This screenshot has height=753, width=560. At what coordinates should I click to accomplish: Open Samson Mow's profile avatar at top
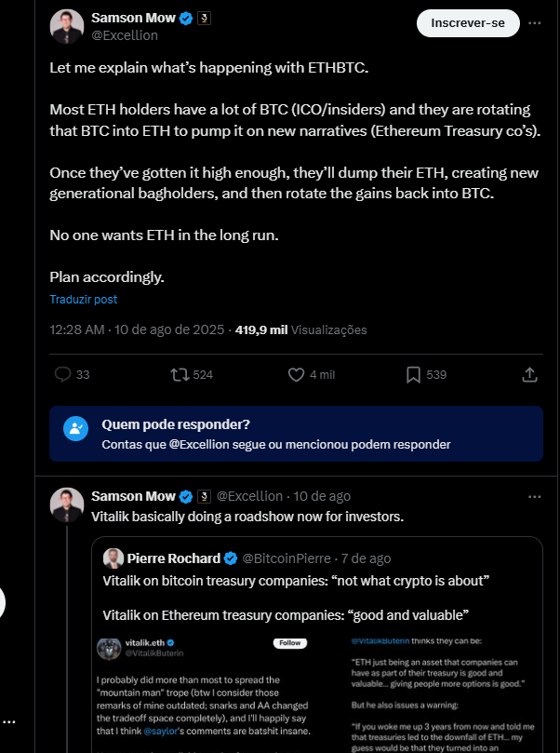click(x=67, y=27)
